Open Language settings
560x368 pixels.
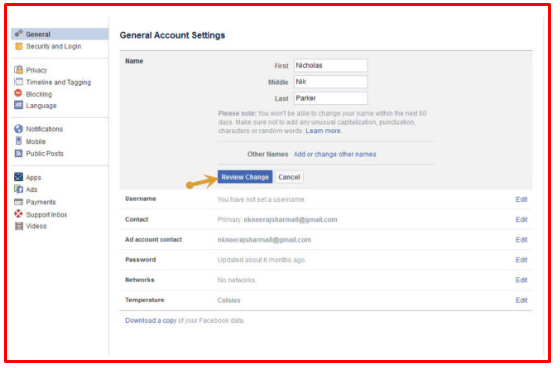pyautogui.click(x=41, y=106)
